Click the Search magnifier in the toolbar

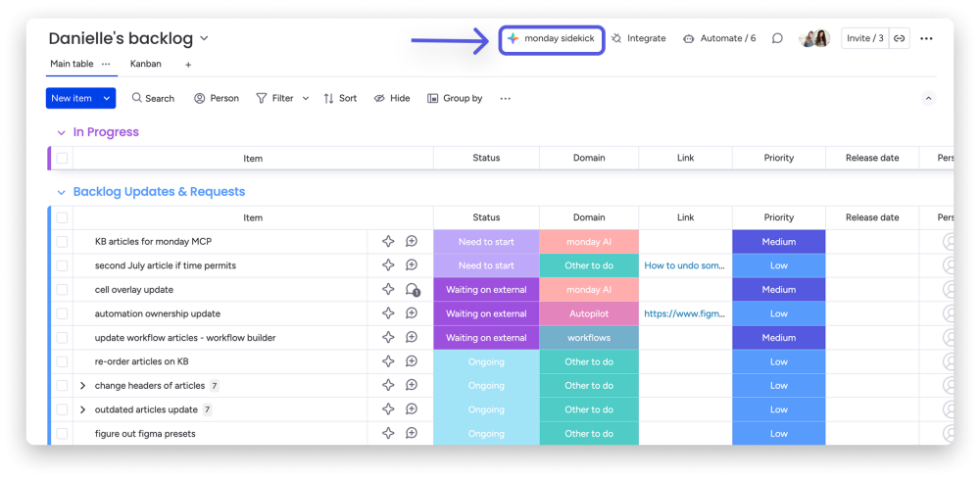[x=137, y=98]
